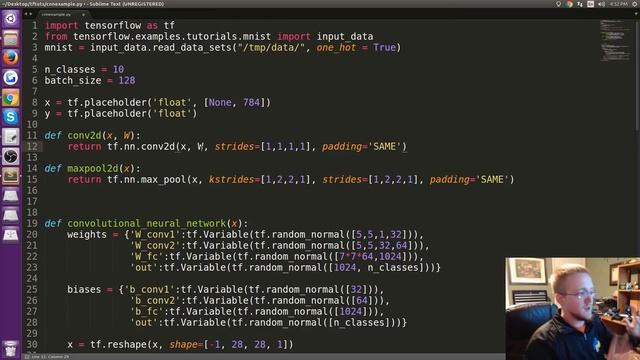The height and width of the screenshot is (360, 640).
Task: Toggle the status bar panel switcher icon
Action: 27,357
